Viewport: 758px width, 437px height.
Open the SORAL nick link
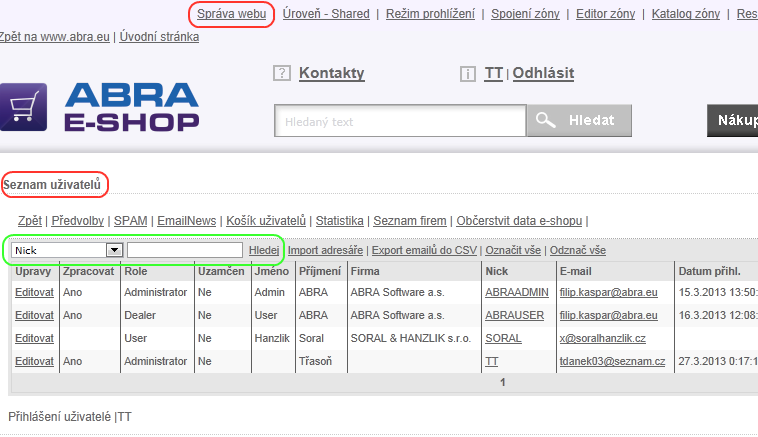503,338
